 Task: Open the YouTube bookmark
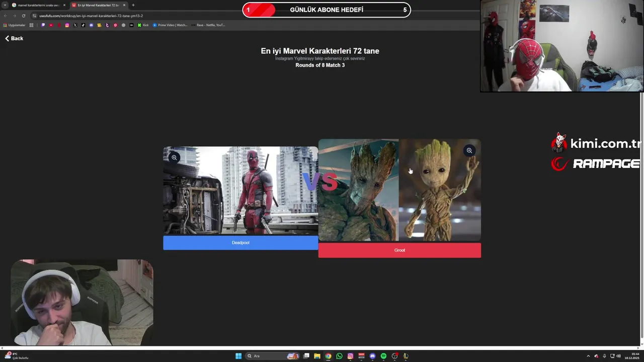point(51,25)
